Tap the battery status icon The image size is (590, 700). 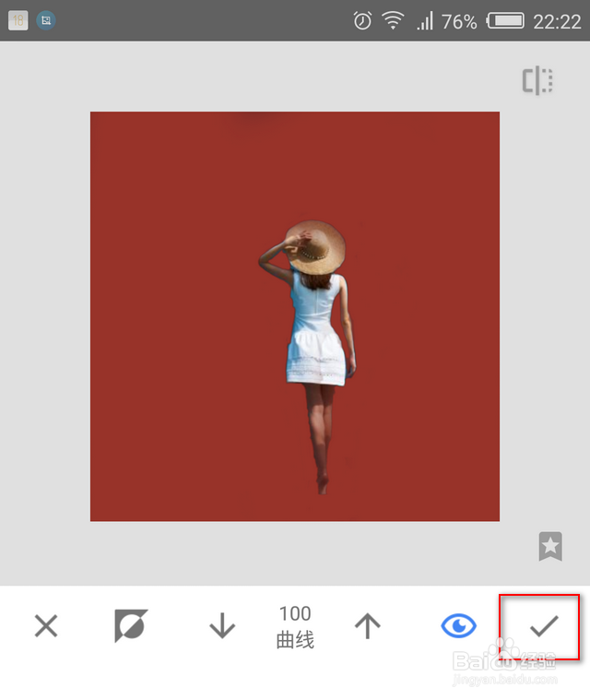[x=505, y=20]
